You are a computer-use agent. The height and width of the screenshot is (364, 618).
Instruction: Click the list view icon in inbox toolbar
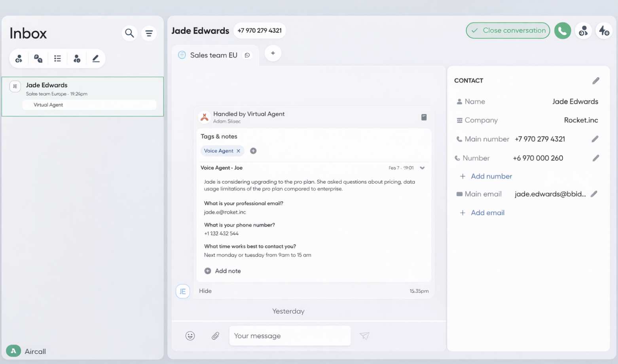pyautogui.click(x=58, y=59)
